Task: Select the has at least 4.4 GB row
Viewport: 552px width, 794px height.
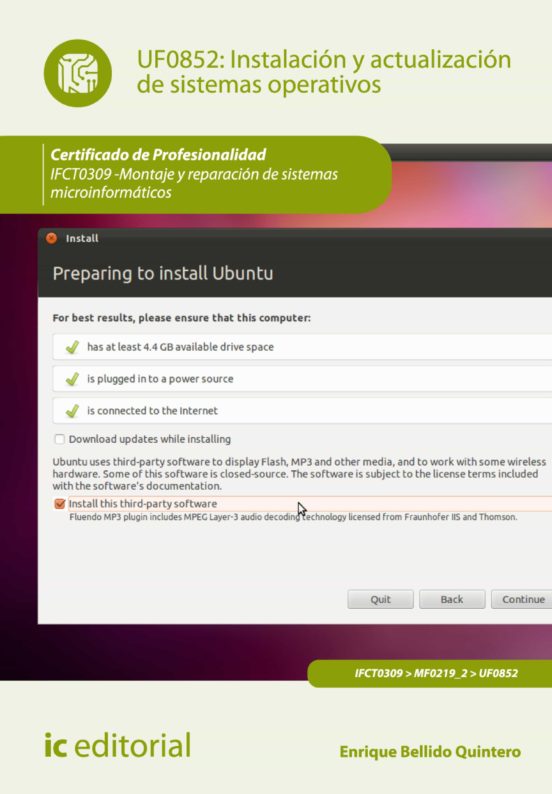Action: [x=302, y=347]
